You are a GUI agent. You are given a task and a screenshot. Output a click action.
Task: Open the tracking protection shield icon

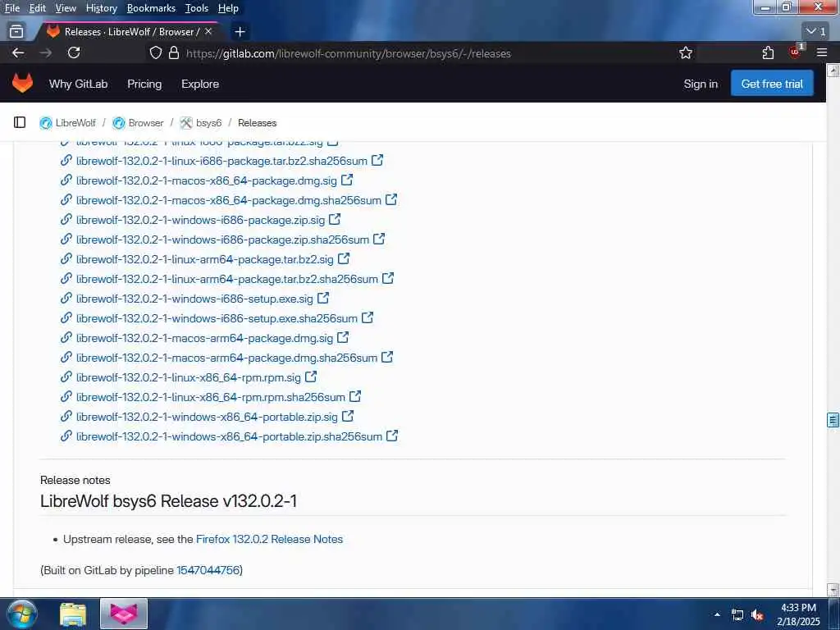pyautogui.click(x=155, y=53)
